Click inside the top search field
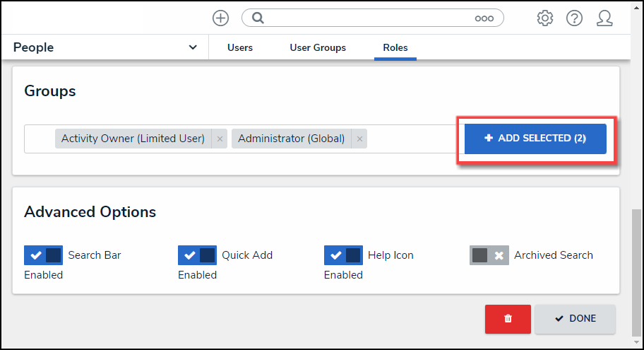The height and width of the screenshot is (350, 644). [367, 18]
